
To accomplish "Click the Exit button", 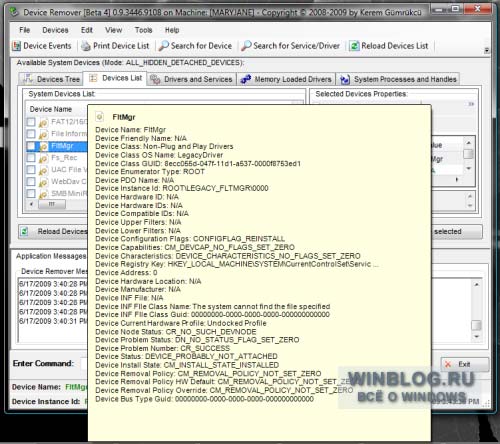I will pos(465,364).
